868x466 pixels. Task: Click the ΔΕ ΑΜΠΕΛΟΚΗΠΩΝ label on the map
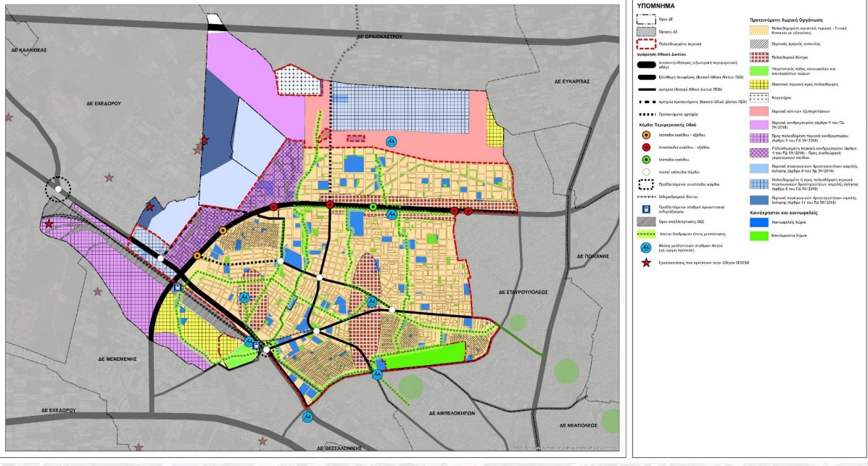(x=460, y=412)
